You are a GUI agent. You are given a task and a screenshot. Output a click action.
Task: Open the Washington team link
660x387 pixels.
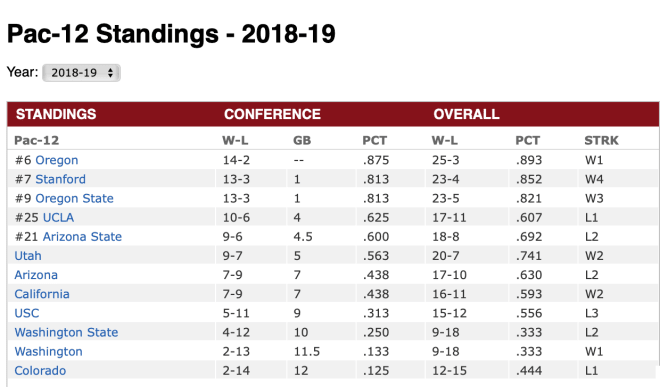(x=48, y=352)
